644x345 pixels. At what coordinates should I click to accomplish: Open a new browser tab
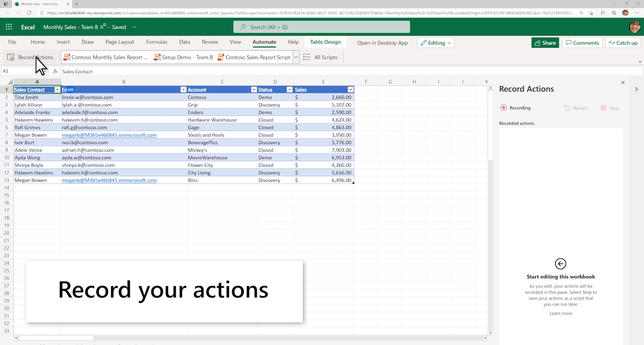[77, 4]
